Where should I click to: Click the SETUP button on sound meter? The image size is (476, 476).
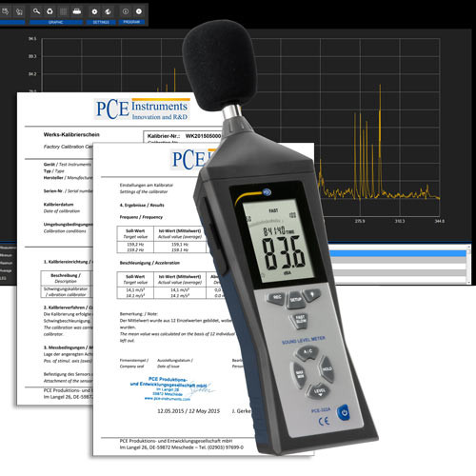pos(296,300)
